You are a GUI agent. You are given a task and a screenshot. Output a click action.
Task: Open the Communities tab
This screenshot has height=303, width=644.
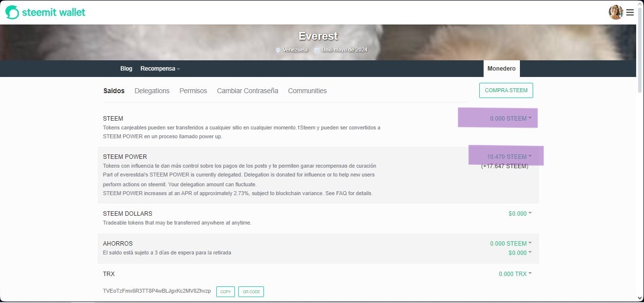(308, 91)
